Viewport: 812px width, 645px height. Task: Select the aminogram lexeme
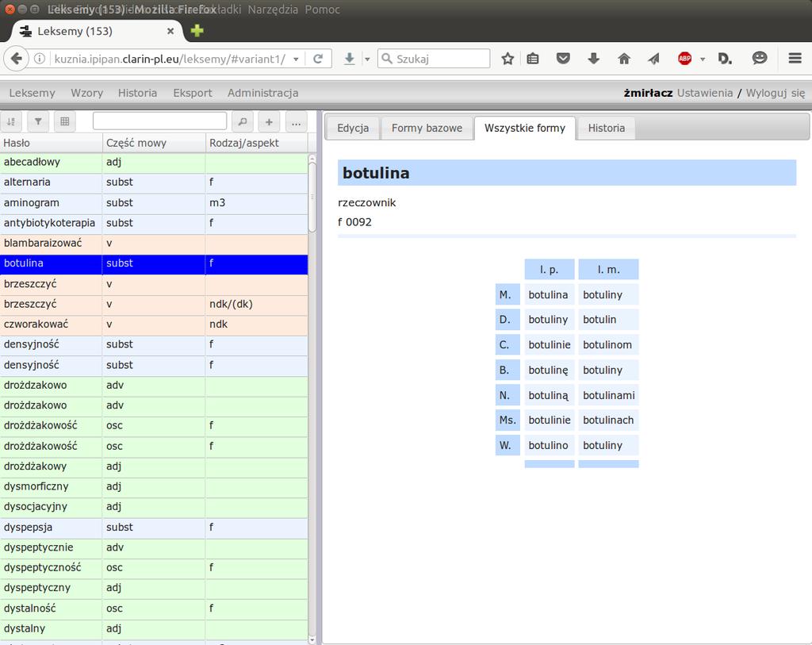(x=154, y=202)
